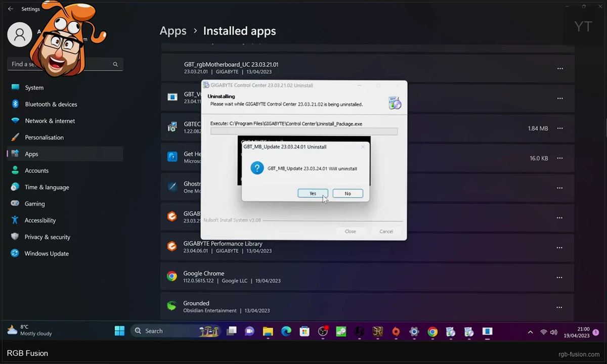The height and width of the screenshot is (364, 607).
Task: Expand options for GIGABYTE Performance Library
Action: point(559,248)
